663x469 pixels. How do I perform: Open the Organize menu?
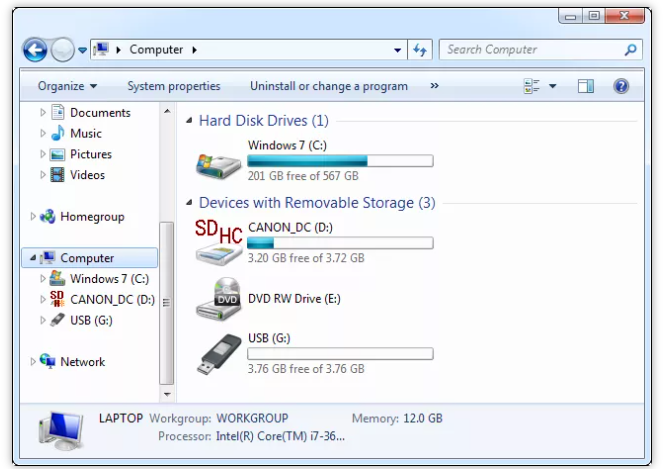click(67, 86)
